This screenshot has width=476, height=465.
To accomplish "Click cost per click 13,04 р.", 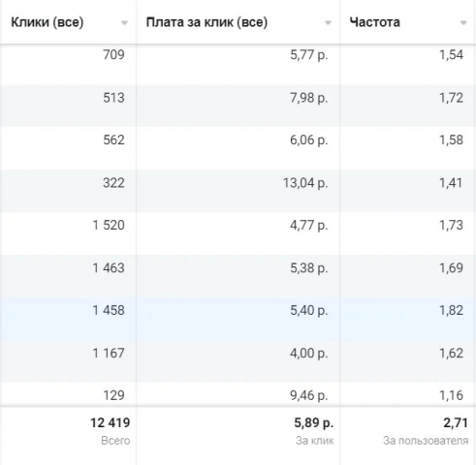I will (305, 183).
